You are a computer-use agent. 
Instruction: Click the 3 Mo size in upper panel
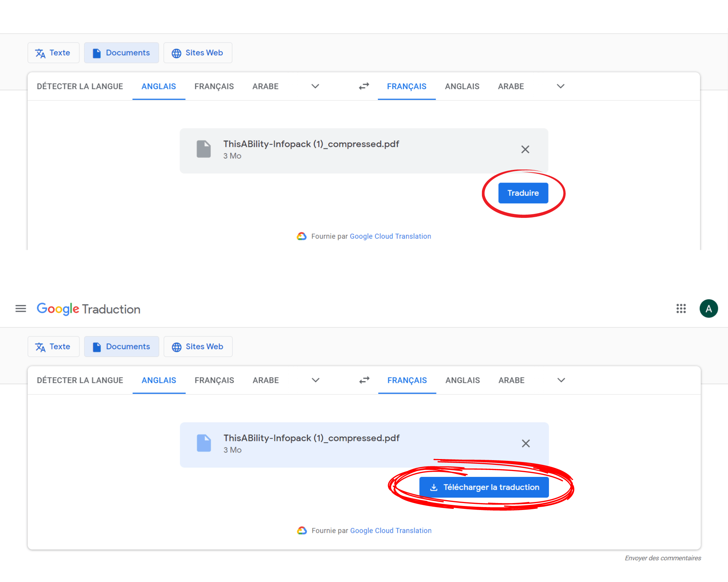pos(232,156)
